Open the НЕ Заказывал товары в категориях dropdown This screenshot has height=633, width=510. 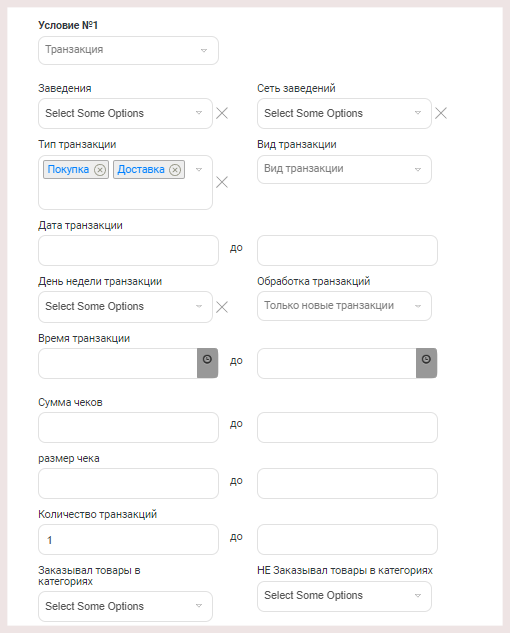tap(344, 596)
